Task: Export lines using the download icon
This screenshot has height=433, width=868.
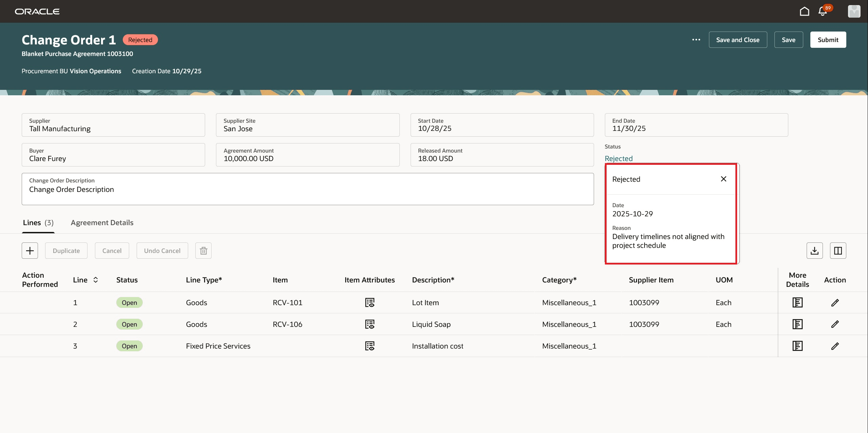Action: click(815, 250)
